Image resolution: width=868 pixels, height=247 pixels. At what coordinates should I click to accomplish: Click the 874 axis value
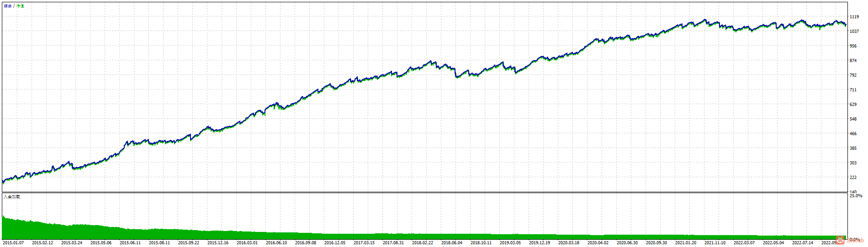pos(853,61)
